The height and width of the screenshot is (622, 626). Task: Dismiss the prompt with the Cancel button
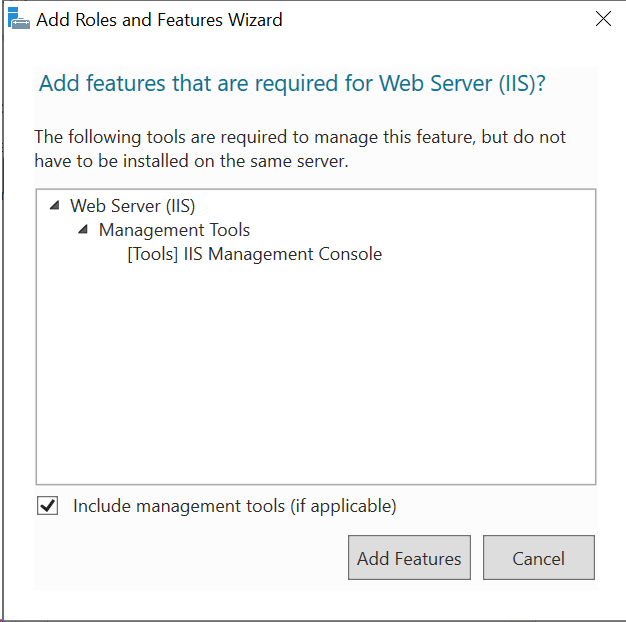(539, 557)
